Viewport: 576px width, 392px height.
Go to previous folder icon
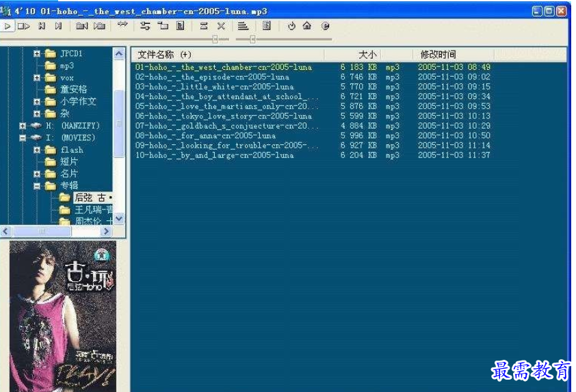(82, 26)
